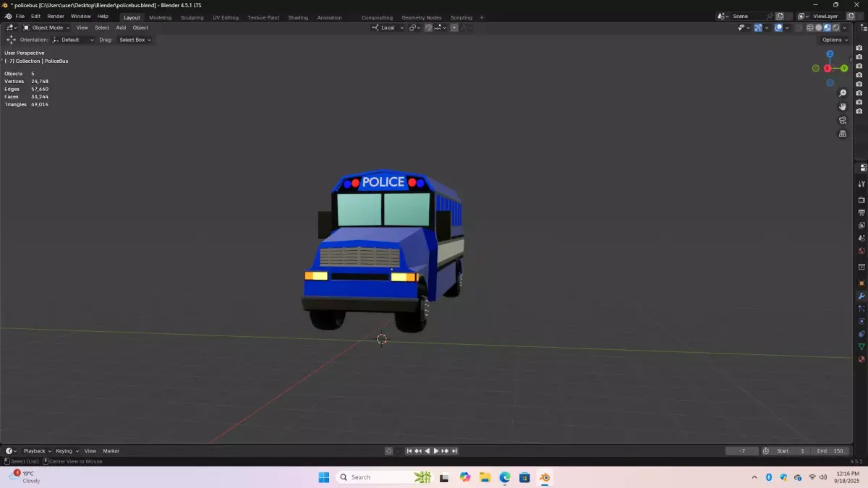Open the Particles properties tab
The image size is (868, 488).
[861, 309]
